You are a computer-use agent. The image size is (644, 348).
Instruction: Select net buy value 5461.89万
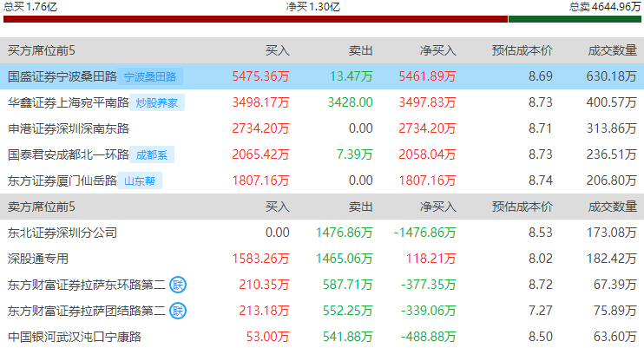coord(428,76)
